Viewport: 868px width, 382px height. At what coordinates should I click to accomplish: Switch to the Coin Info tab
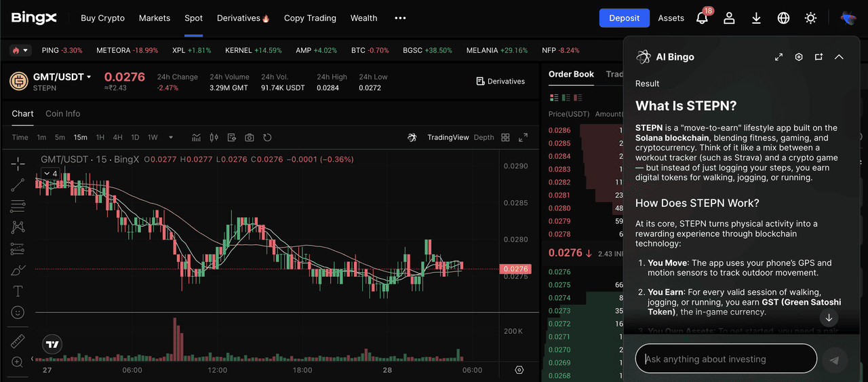click(x=62, y=114)
